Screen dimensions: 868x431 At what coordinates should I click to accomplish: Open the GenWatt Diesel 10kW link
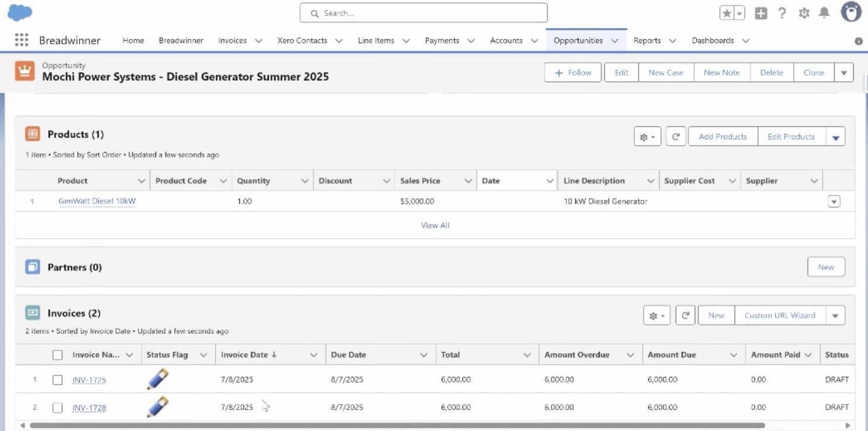click(x=97, y=201)
